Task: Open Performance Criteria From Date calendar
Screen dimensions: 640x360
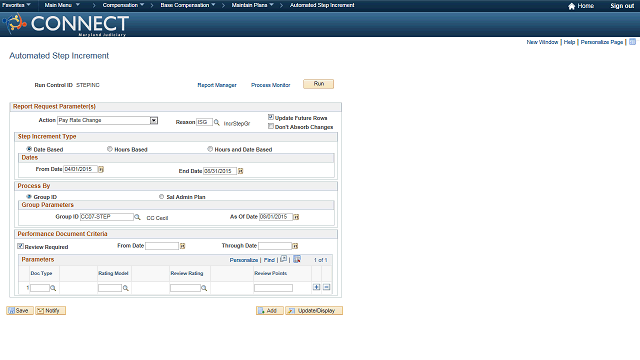Action: 182,246
